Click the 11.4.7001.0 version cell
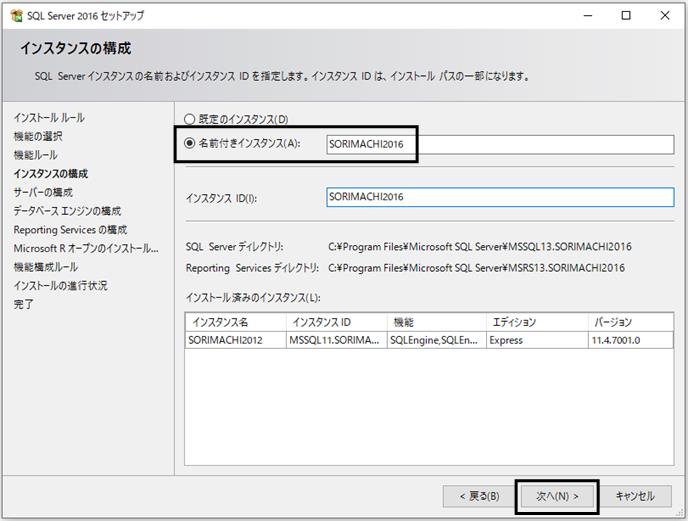The width and height of the screenshot is (688, 521). point(631,340)
